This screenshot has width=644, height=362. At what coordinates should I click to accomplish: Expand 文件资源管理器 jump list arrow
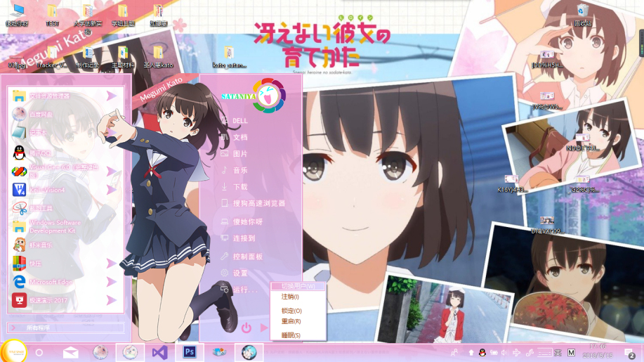point(111,96)
